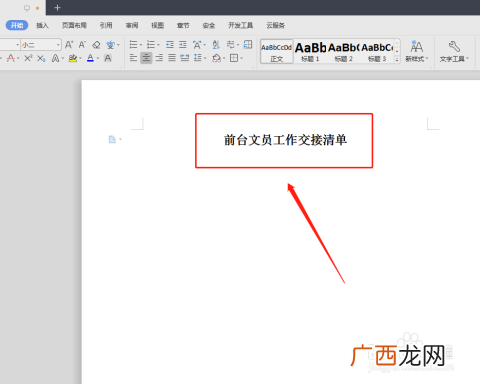The image size is (480, 384).
Task: Open the 云服务 tab
Action: (275, 25)
